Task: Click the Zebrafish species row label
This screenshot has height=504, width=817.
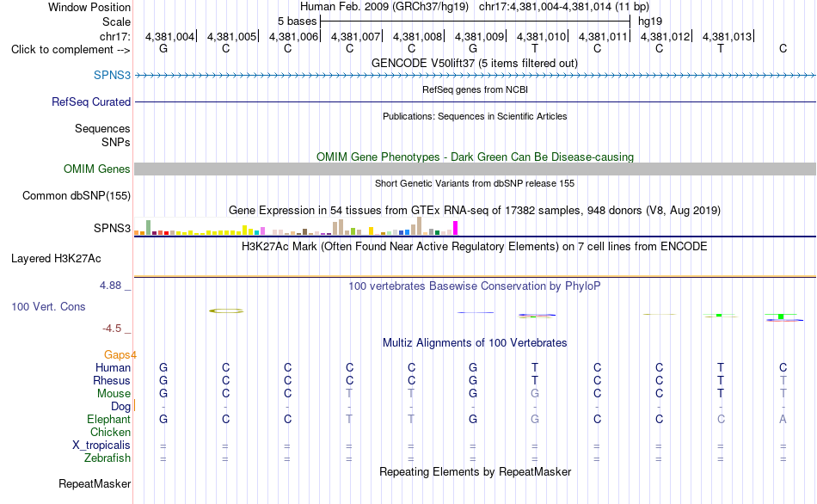Action: click(107, 458)
